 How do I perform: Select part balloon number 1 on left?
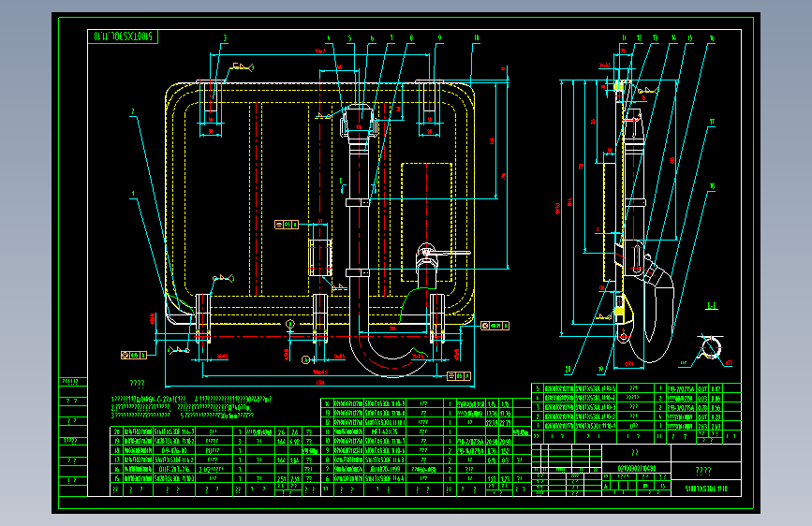pyautogui.click(x=133, y=194)
